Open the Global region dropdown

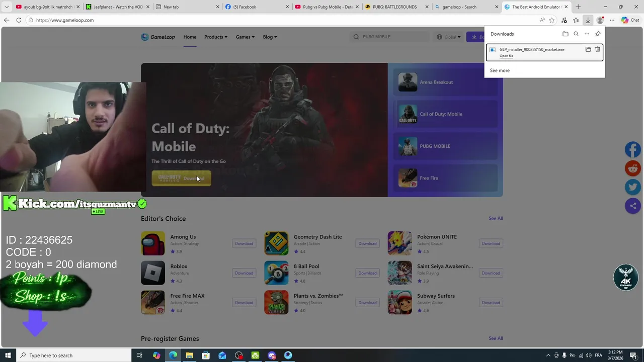pos(449,37)
